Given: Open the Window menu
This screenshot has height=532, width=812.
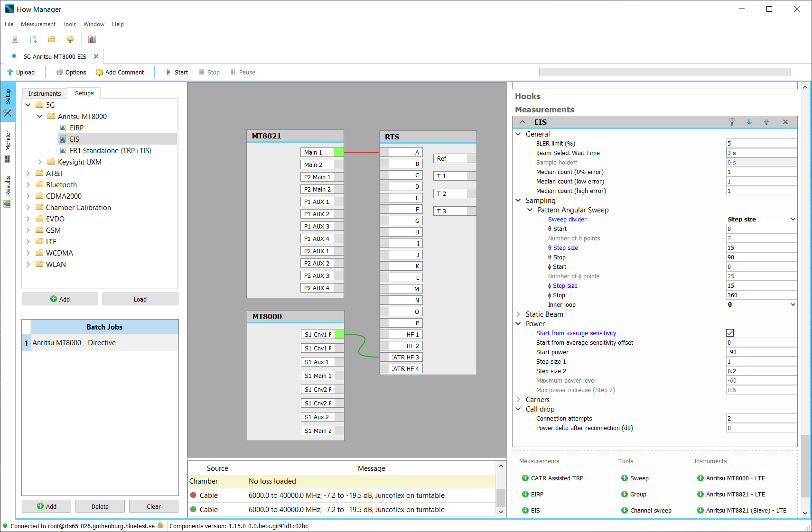Looking at the screenshot, I should point(94,24).
